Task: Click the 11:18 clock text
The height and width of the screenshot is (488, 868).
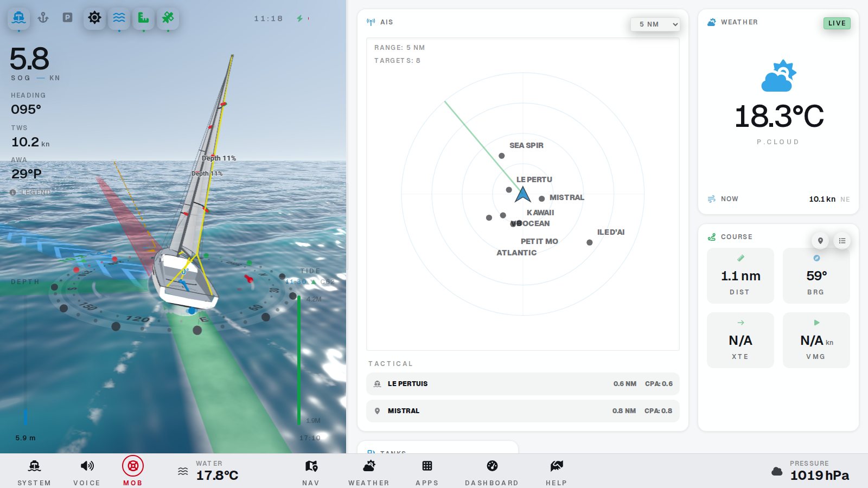Action: 269,18
